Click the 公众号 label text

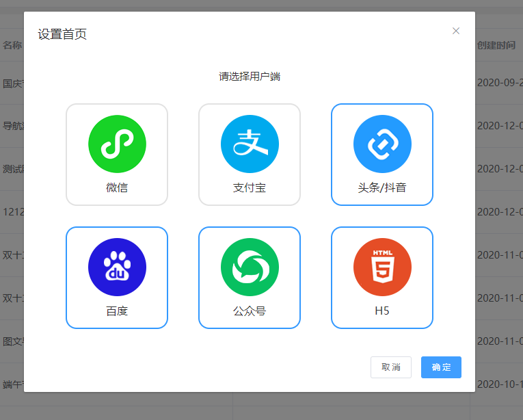click(x=250, y=311)
